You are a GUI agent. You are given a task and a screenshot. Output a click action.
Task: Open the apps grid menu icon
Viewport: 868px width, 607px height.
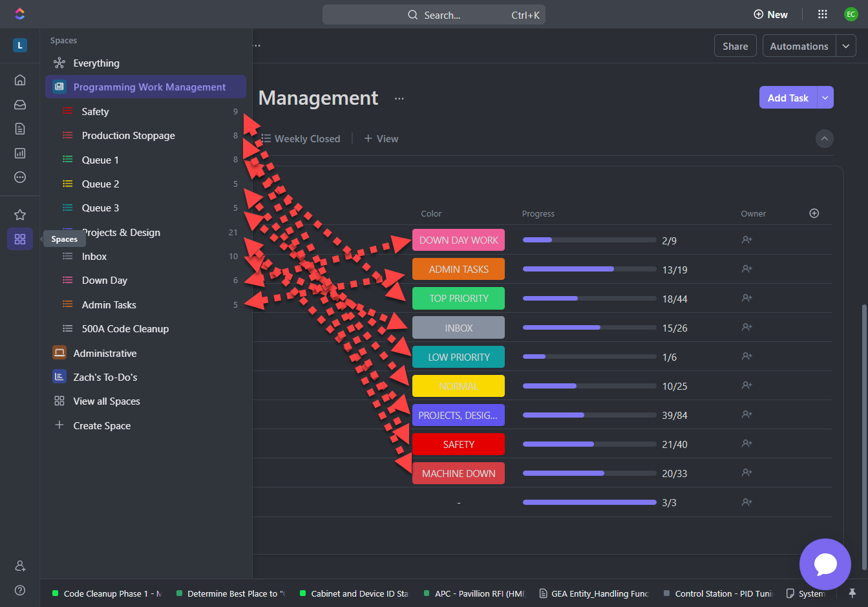pyautogui.click(x=823, y=14)
